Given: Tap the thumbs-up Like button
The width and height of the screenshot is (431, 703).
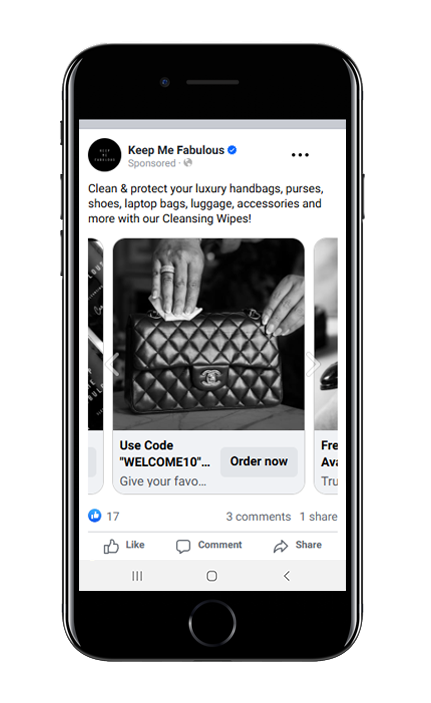Looking at the screenshot, I should pos(111,546).
